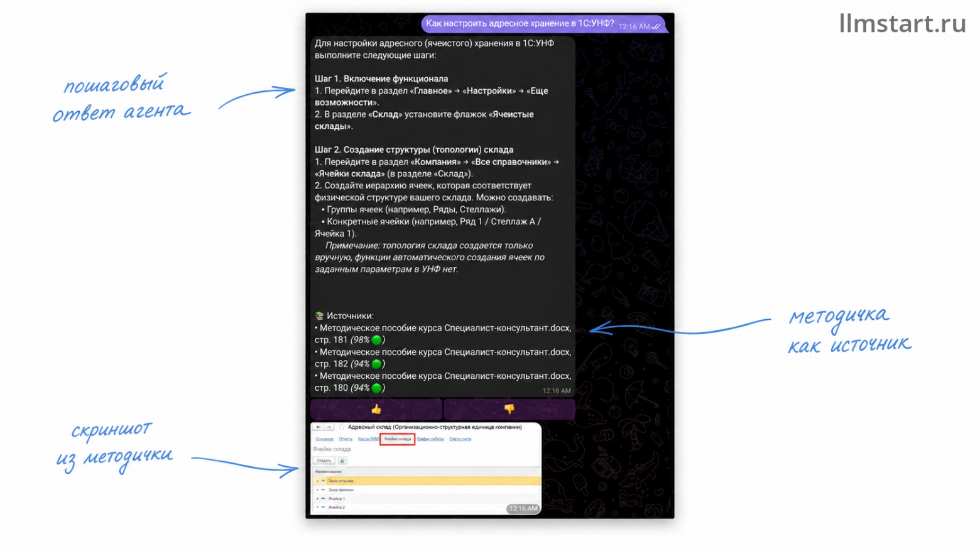The height and width of the screenshot is (551, 980).
Task: Click the source line 'стр. 181 (98%)'
Action: [350, 340]
